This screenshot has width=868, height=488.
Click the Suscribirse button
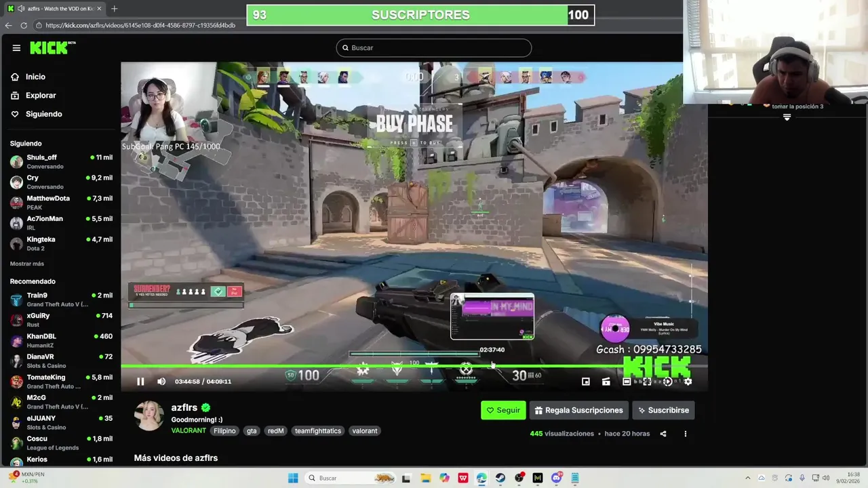[663, 410]
